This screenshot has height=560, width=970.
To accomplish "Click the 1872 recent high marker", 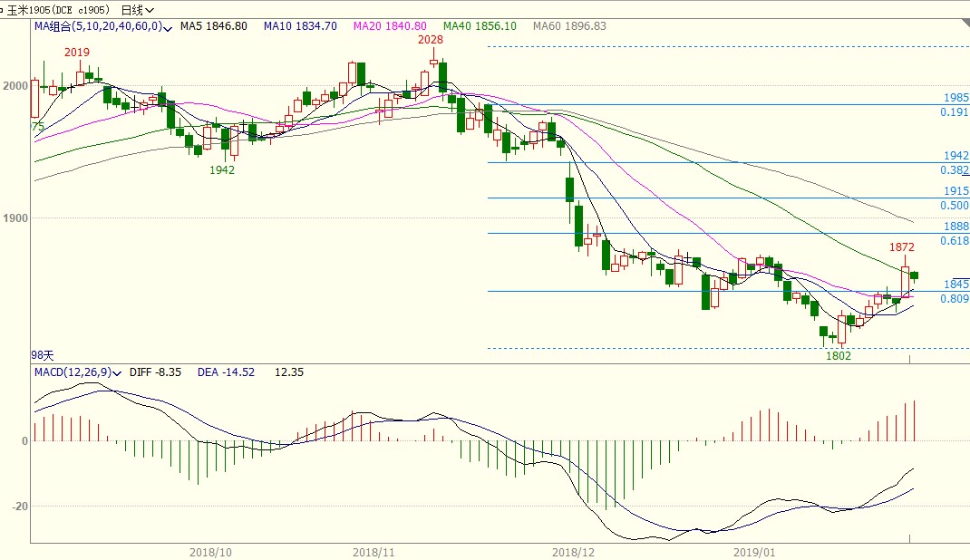I will pos(901,246).
